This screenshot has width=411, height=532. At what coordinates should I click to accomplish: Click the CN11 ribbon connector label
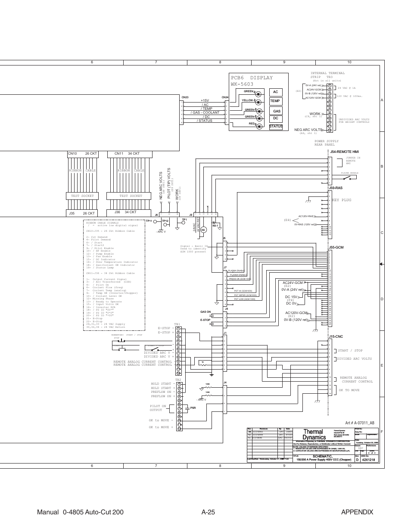point(119,154)
